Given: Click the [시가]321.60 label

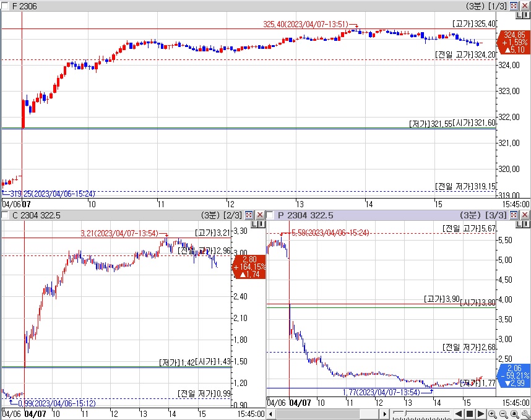Looking at the screenshot, I should click(474, 122).
